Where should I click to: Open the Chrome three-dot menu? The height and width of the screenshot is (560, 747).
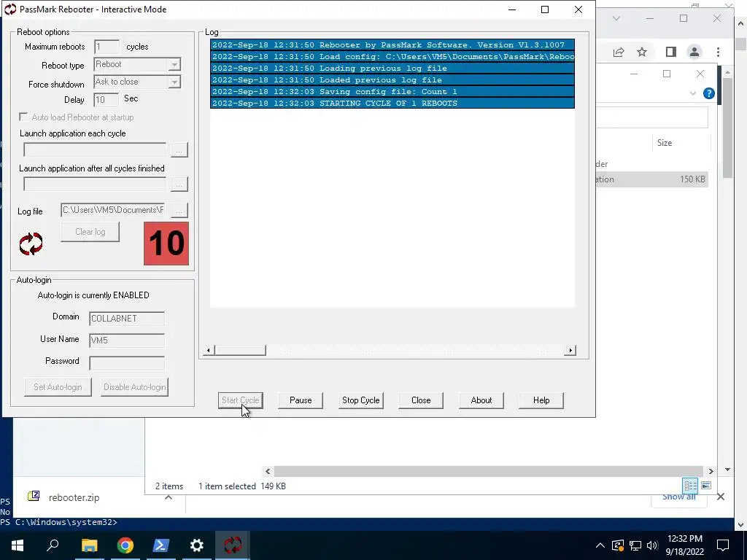coord(718,52)
